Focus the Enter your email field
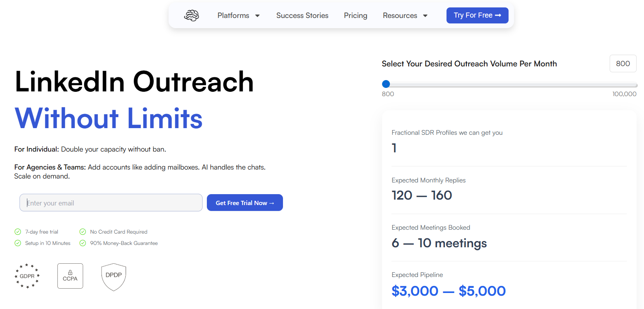Viewport: 644px width, 309px height. pos(111,203)
